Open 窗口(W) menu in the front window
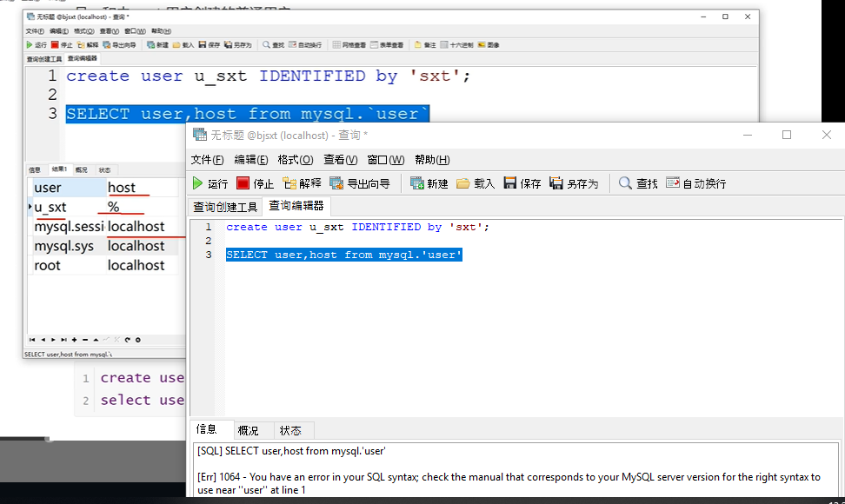 (x=386, y=160)
